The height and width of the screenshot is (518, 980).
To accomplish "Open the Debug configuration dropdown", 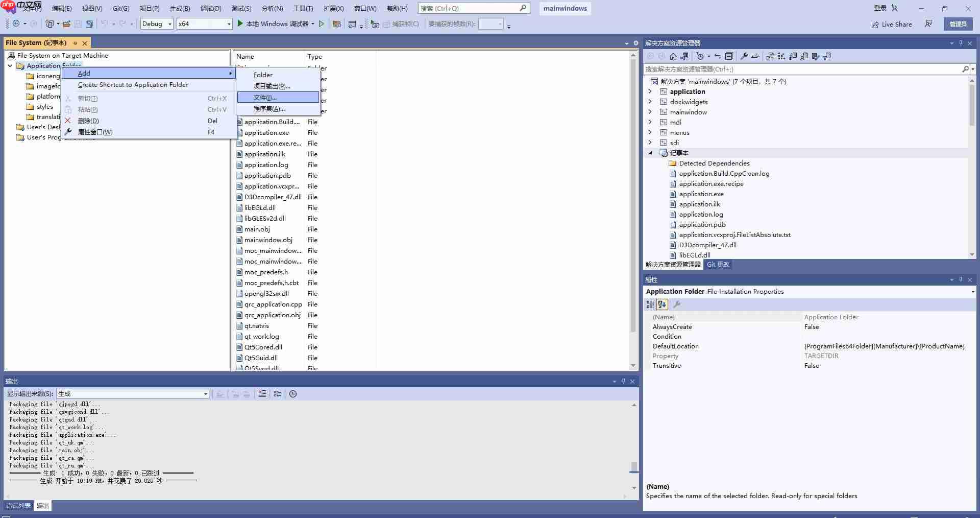I will 170,23.
